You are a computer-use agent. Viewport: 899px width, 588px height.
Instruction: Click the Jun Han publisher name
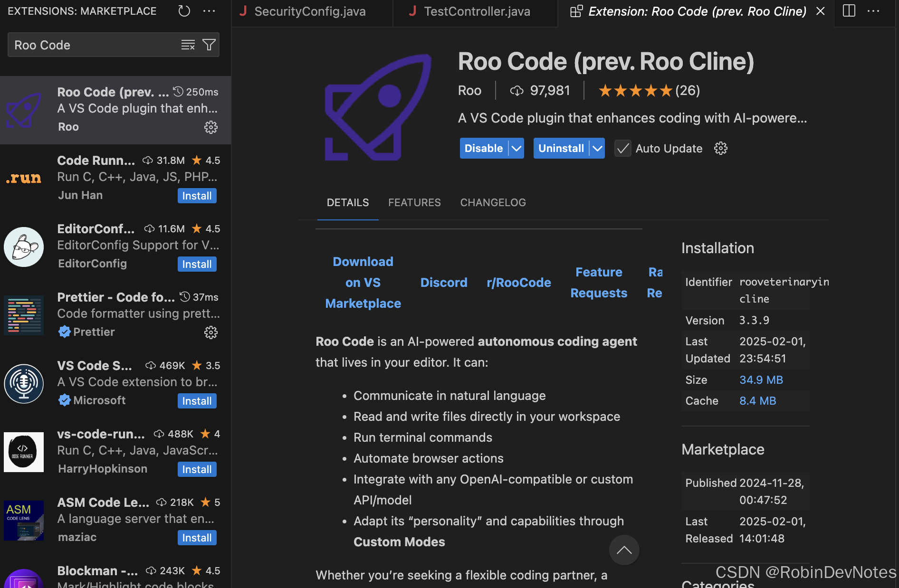[80, 195]
